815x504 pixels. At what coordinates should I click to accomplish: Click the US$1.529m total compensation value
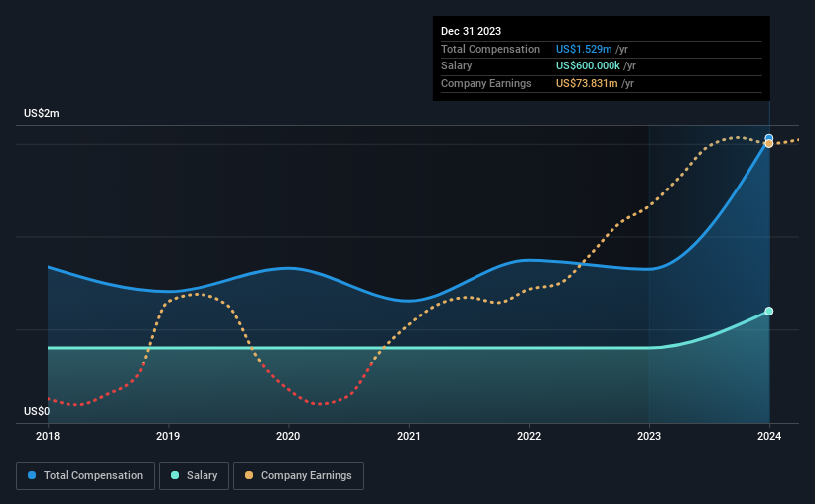point(584,49)
